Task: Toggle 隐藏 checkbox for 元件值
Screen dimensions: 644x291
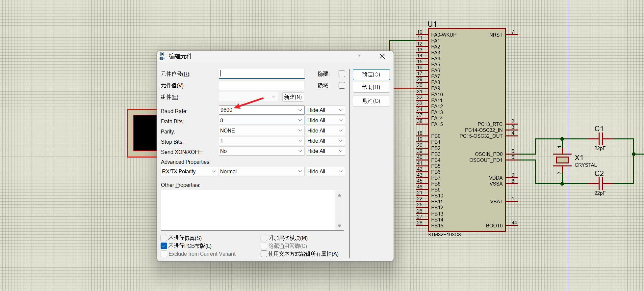Action: [342, 85]
